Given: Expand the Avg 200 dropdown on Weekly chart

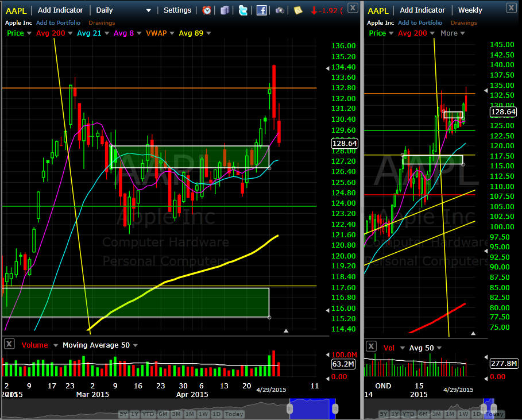Looking at the screenshot, I should (x=432, y=33).
